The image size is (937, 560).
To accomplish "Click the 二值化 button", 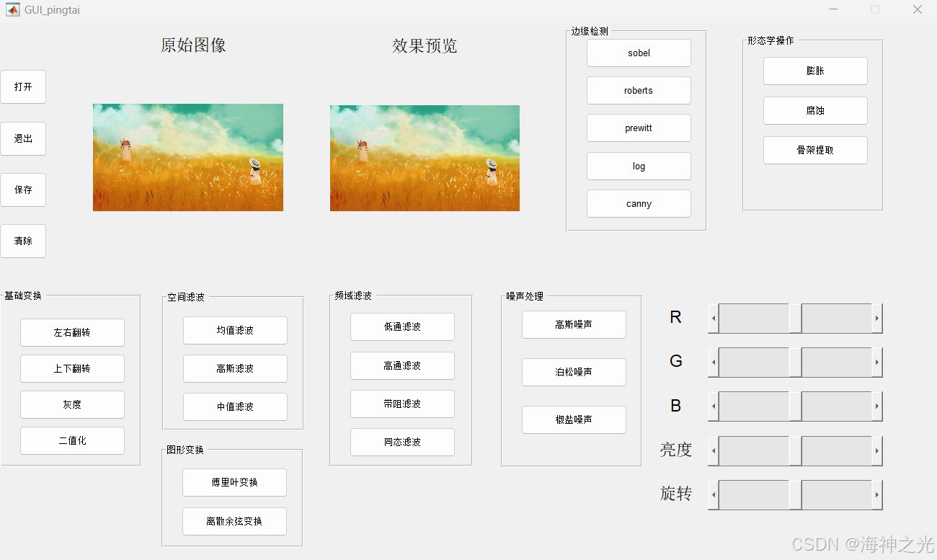I will [72, 440].
